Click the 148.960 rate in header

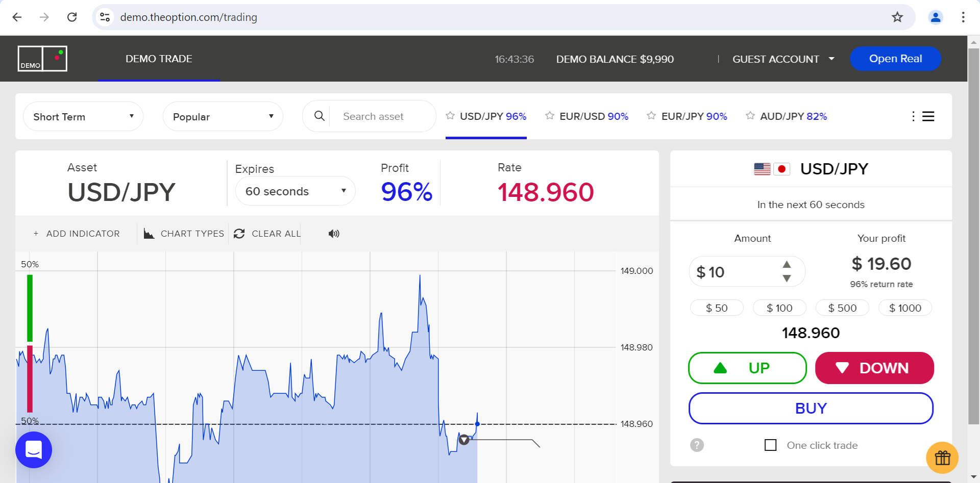pyautogui.click(x=546, y=192)
